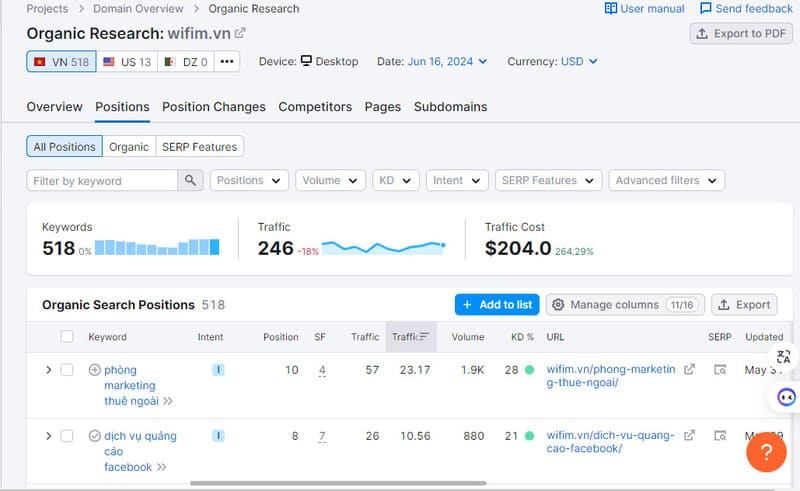Check the box for phòng marketing thuê ngoài
Screen dimensions: 800x491
click(67, 370)
